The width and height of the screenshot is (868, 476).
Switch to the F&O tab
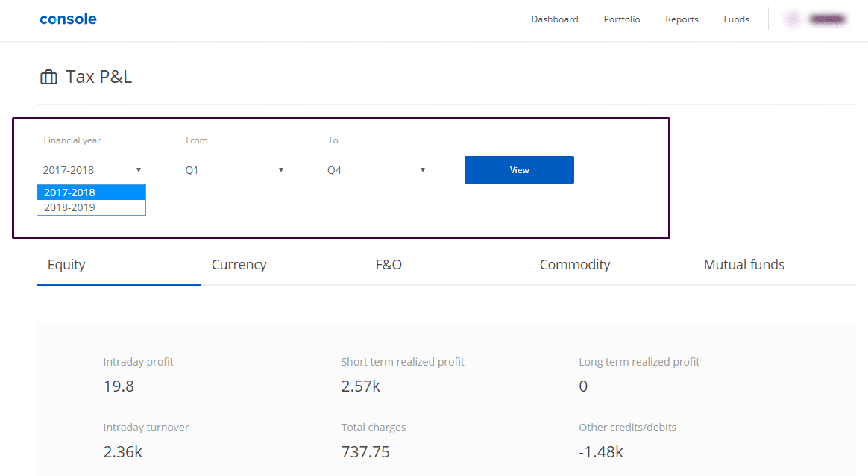coord(389,265)
